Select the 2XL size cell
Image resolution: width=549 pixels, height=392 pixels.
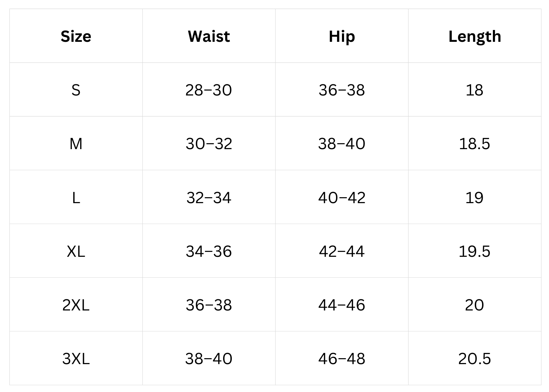(x=76, y=305)
